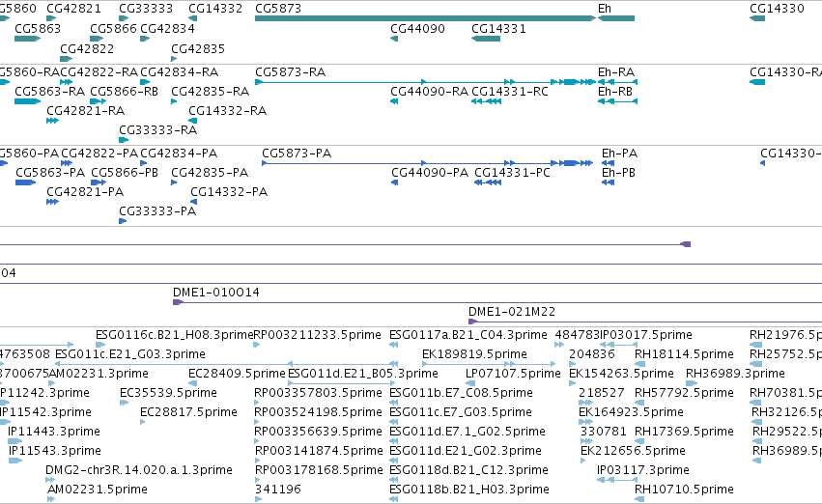This screenshot has height=504, width=822.
Task: Select protein CG14331-PC
Action: pyautogui.click(x=512, y=173)
